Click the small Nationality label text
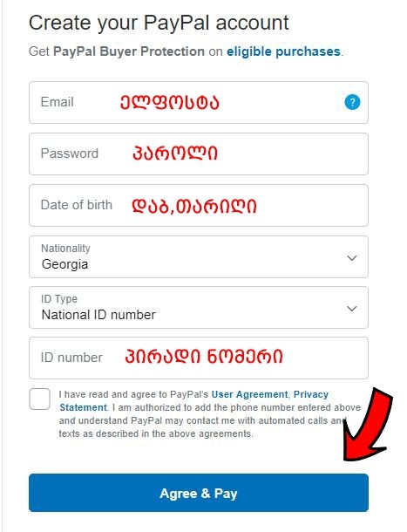This screenshot has width=407, height=532. click(65, 249)
